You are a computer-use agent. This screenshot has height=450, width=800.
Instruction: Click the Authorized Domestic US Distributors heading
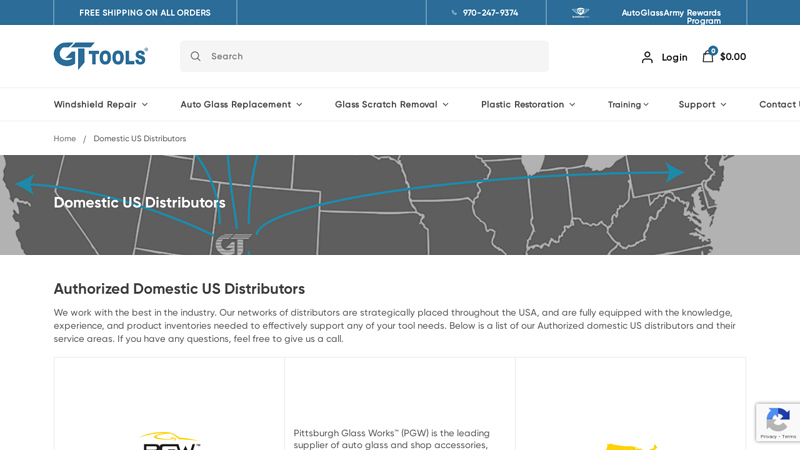tap(179, 289)
